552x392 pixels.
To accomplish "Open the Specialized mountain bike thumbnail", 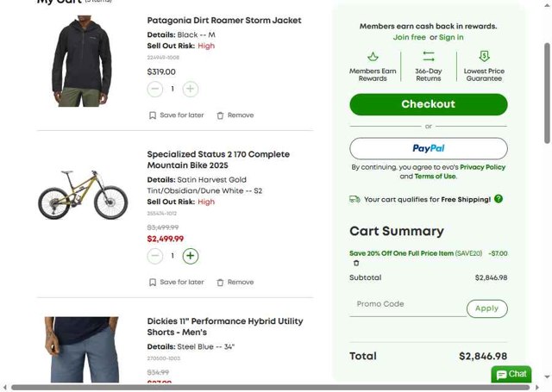I will (83, 194).
